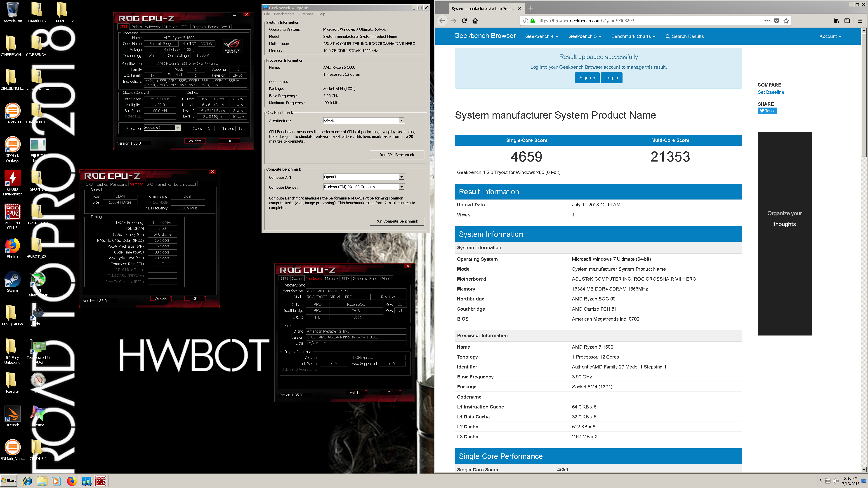
Task: Launch CPUID HWMonitor from desktop
Action: pos(12,183)
